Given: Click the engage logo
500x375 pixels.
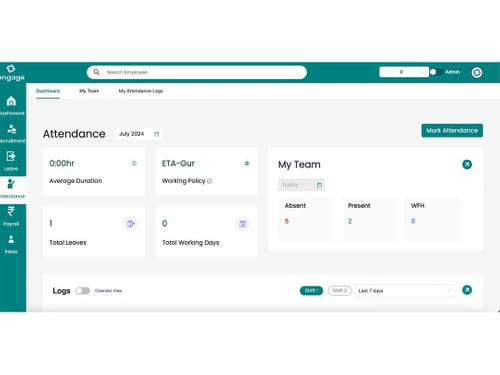Looking at the screenshot, I should (x=12, y=72).
